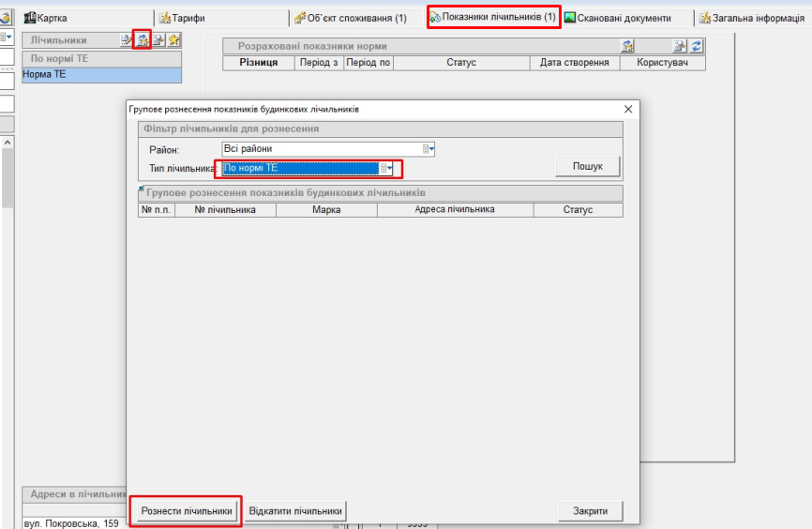Go to the Загальна інформація tab
Viewport: 812px width, 529px height.
(x=751, y=18)
